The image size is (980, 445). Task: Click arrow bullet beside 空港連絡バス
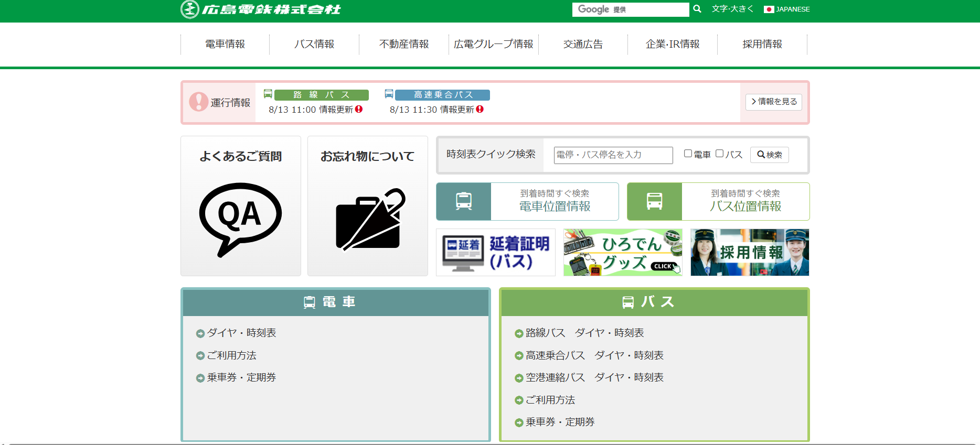point(519,378)
